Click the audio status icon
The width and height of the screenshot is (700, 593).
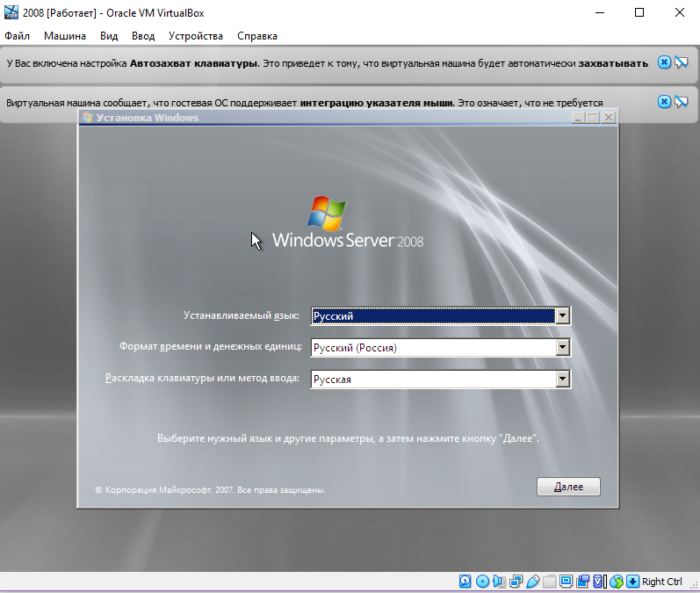coord(499,582)
